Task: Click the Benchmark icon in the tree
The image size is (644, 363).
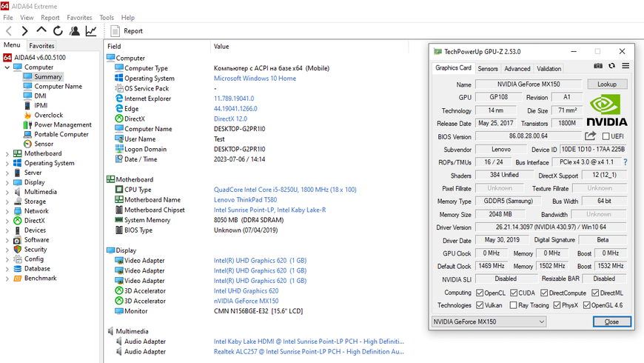Action: tap(18, 278)
